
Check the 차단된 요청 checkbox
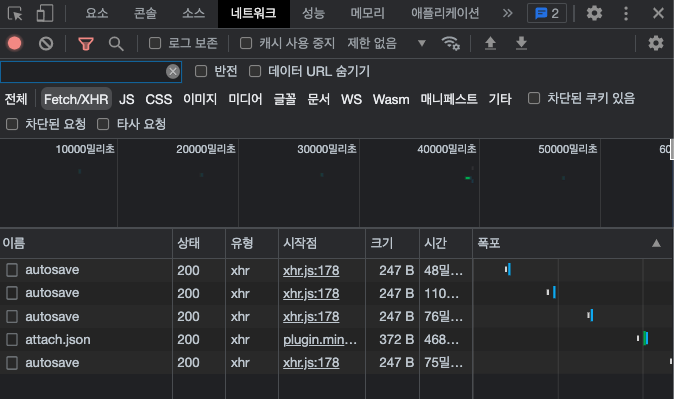12,124
